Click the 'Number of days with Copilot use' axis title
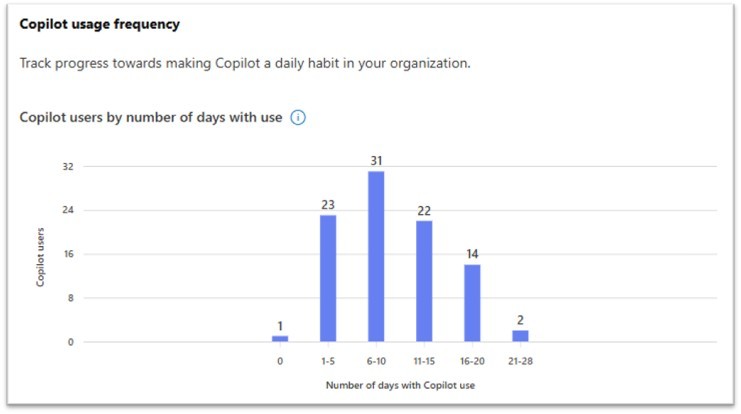The height and width of the screenshot is (414, 741). pos(400,385)
